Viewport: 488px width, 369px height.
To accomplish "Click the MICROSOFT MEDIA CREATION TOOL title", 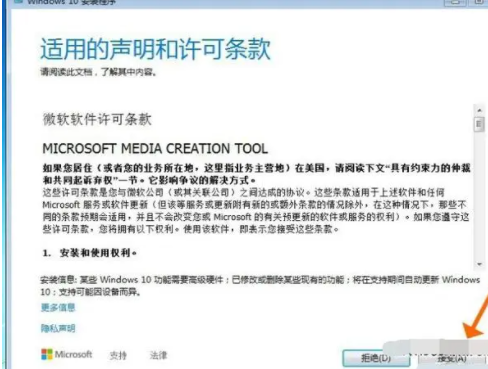I will [x=155, y=149].
